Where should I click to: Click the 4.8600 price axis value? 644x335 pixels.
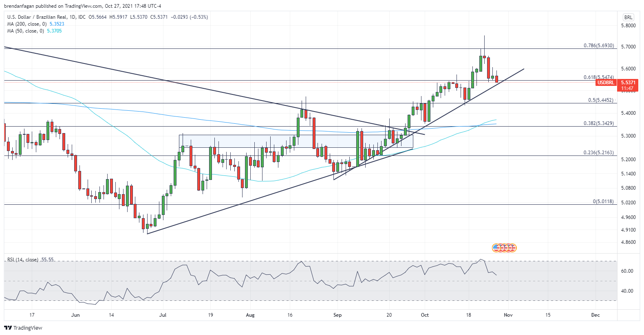point(628,242)
